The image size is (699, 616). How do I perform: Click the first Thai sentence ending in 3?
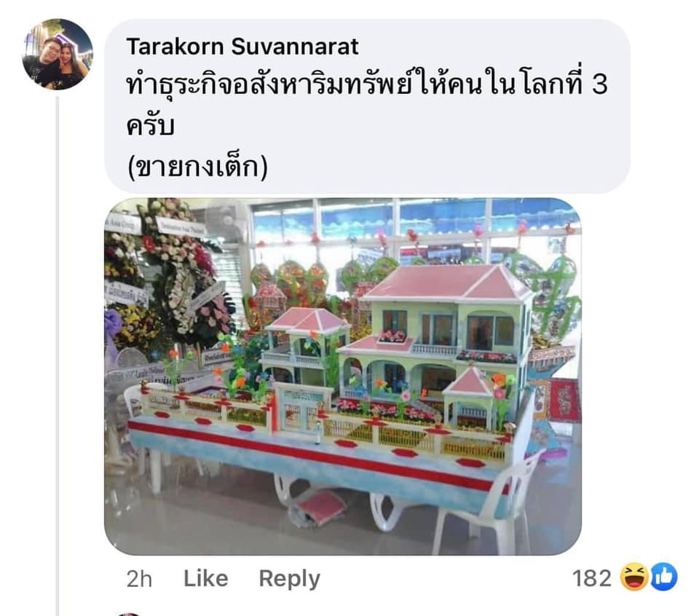pyautogui.click(x=367, y=83)
